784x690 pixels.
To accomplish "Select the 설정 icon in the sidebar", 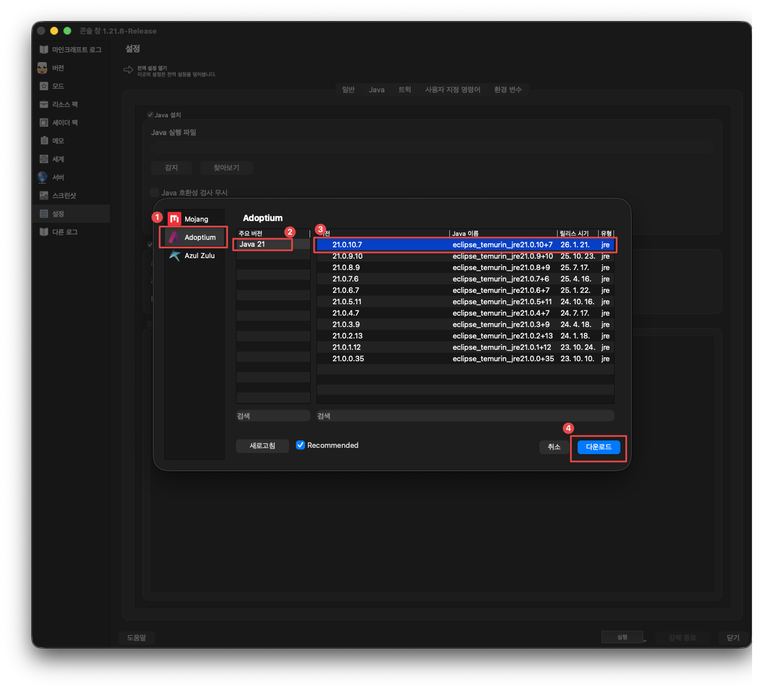I will click(x=43, y=214).
